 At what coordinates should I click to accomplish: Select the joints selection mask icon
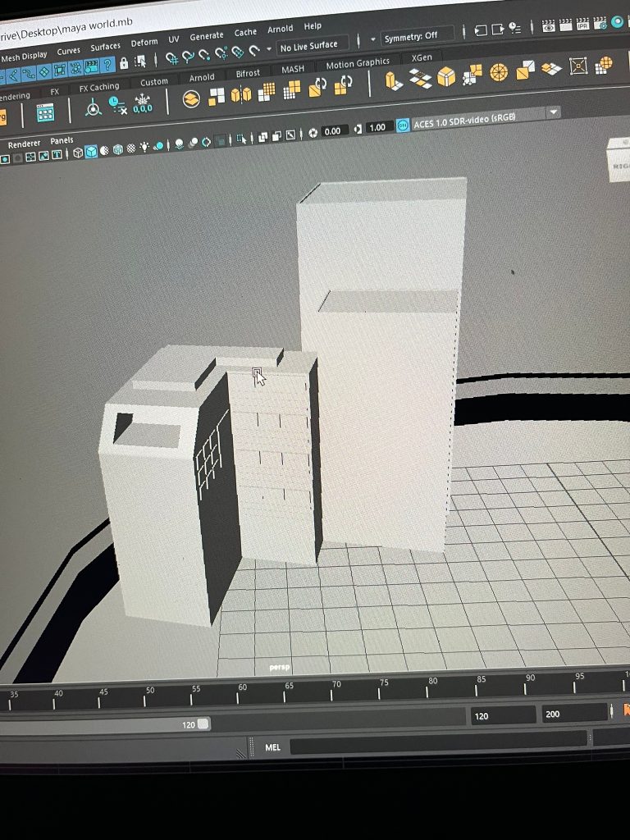pyautogui.click(x=13, y=75)
